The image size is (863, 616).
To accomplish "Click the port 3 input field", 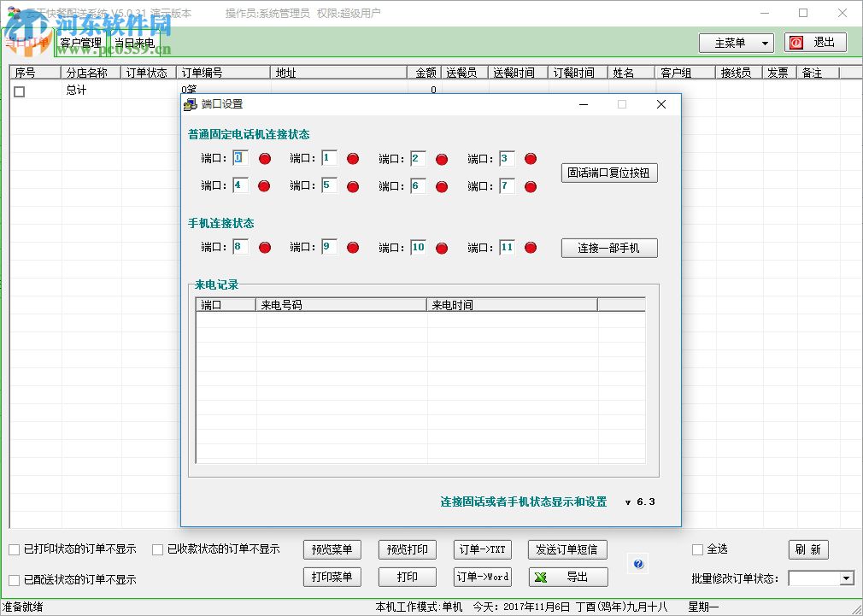I will 507,158.
